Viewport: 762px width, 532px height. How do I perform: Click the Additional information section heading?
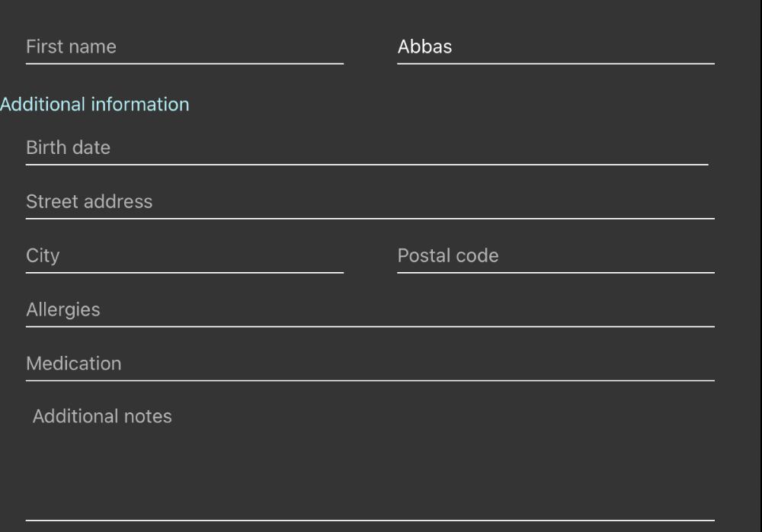tap(94, 104)
